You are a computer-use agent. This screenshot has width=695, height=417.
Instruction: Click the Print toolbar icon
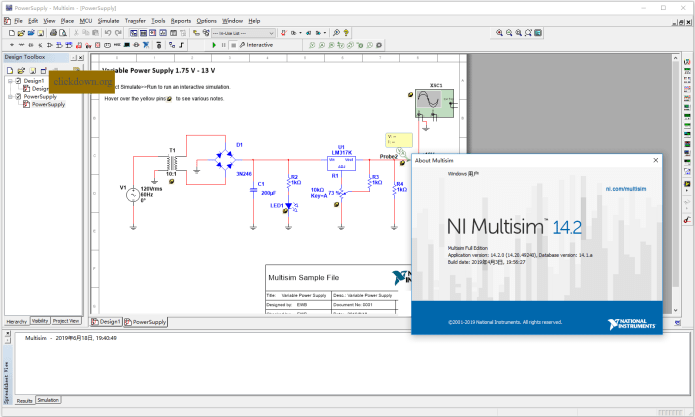click(51, 32)
